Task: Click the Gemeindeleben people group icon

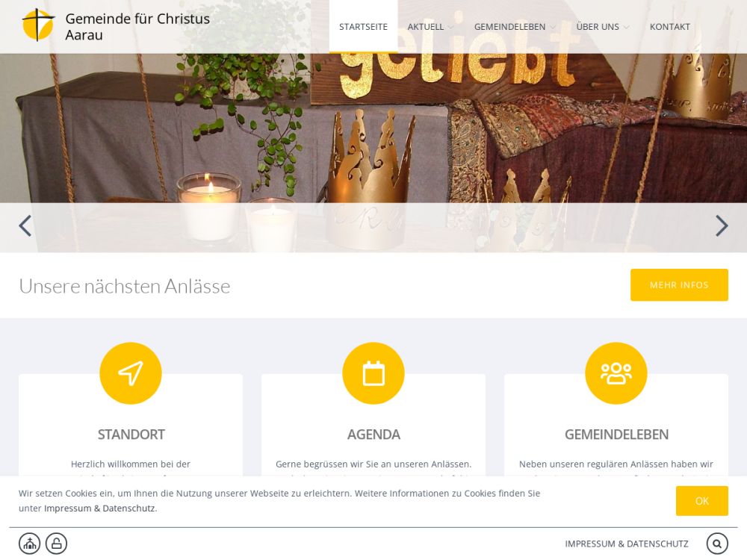Action: click(616, 373)
